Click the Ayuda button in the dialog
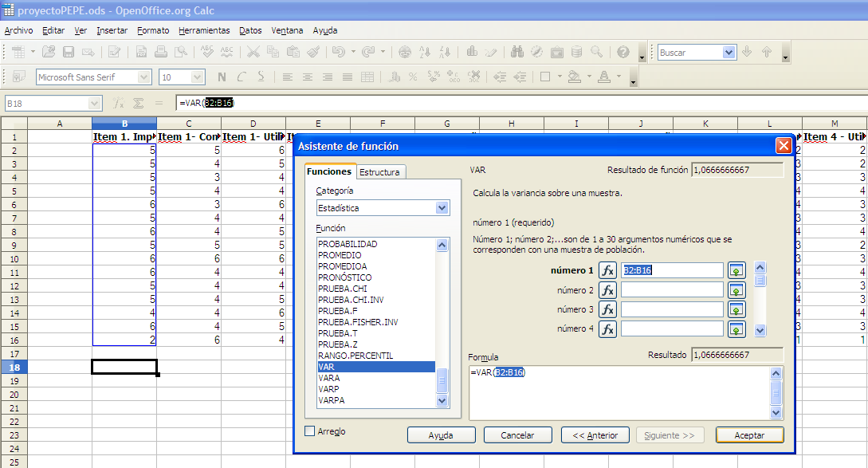The width and height of the screenshot is (868, 468). pos(442,435)
